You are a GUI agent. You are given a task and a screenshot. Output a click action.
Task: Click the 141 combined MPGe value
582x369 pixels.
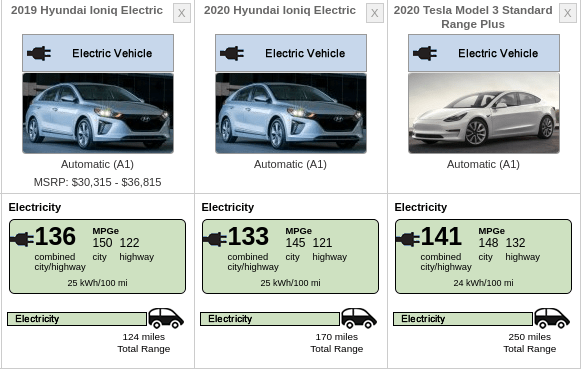(441, 236)
